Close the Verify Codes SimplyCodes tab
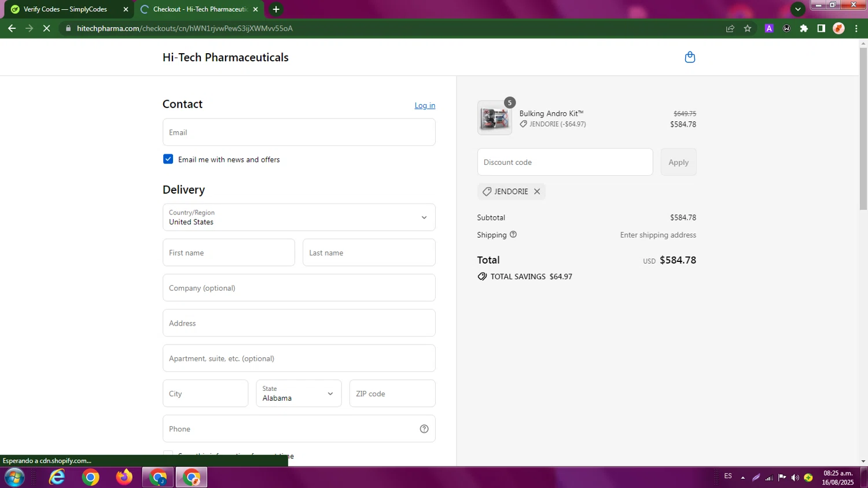This screenshot has width=868, height=488. pyautogui.click(x=126, y=9)
